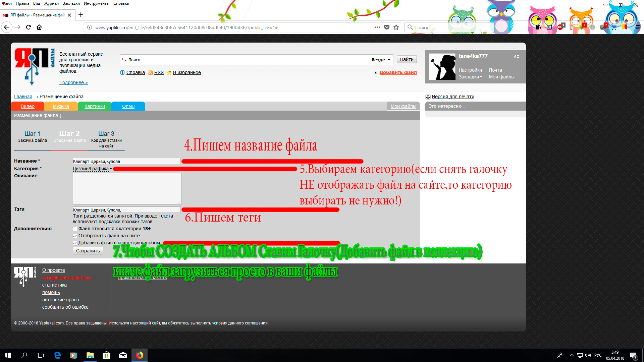Open page actions three-dot menu
Viewport: 644px width, 362px height.
click(x=377, y=27)
